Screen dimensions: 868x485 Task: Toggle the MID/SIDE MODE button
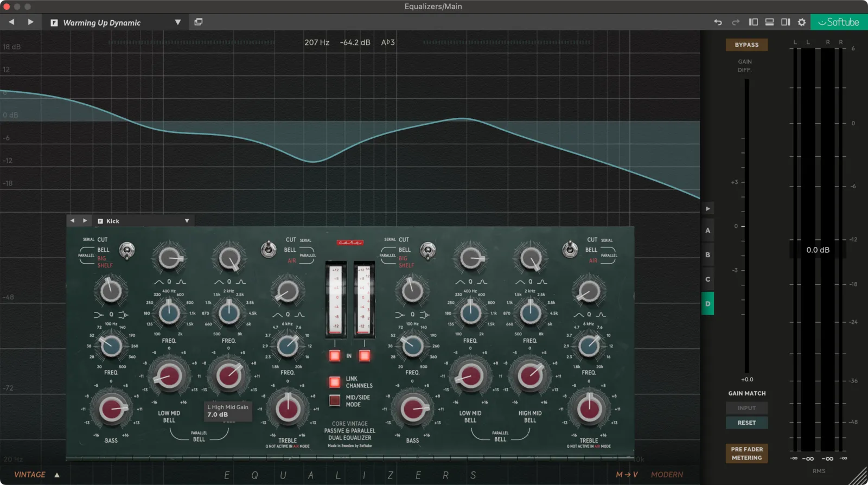(x=335, y=400)
